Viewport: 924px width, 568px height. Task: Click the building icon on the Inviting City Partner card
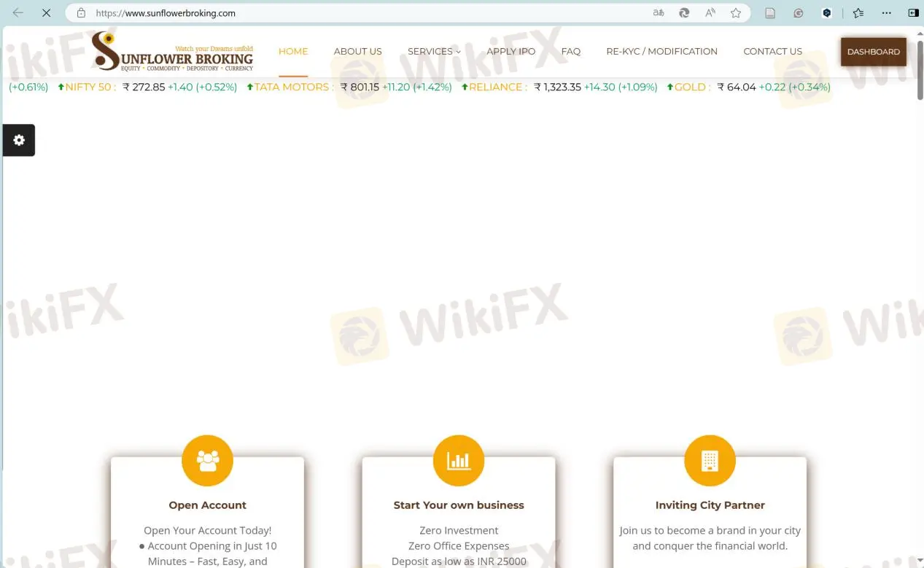710,460
